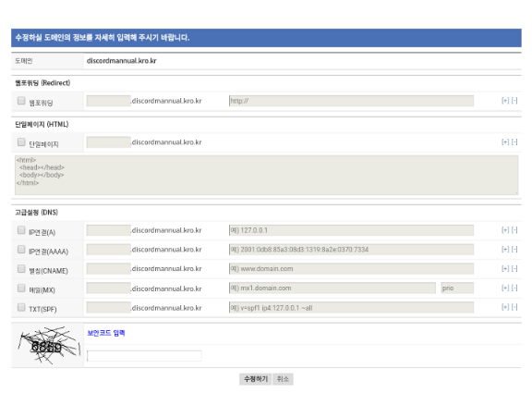The height and width of the screenshot is (393, 532).
Task: Click the MX prio priority field
Action: (457, 288)
